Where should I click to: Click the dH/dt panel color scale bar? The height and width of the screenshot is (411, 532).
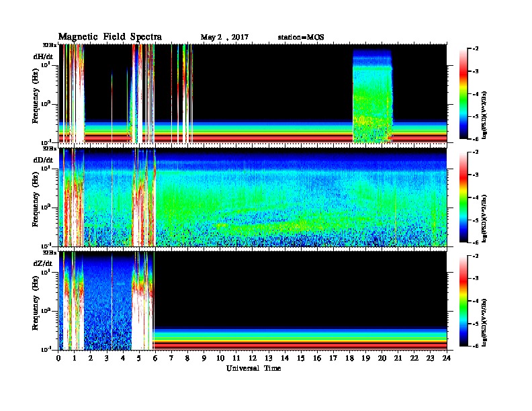pyautogui.click(x=463, y=93)
